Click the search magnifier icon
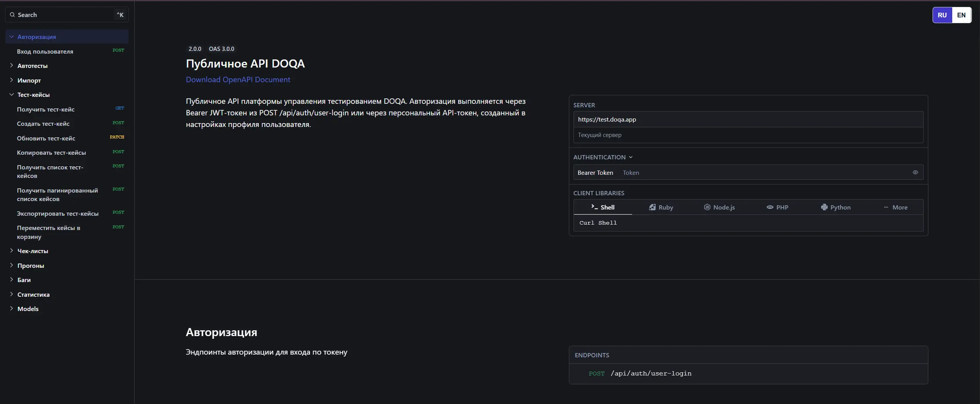The image size is (980, 404). point(12,15)
